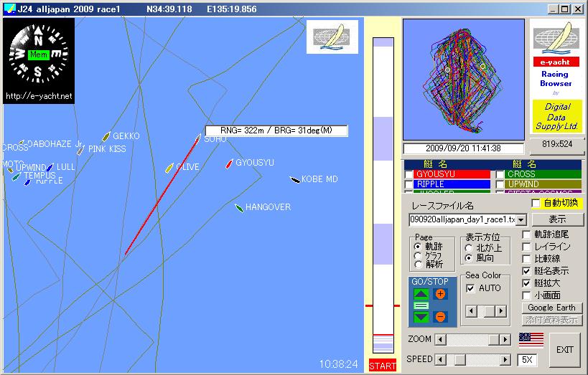
Task: Open the race file name dropdown
Action: [x=521, y=220]
